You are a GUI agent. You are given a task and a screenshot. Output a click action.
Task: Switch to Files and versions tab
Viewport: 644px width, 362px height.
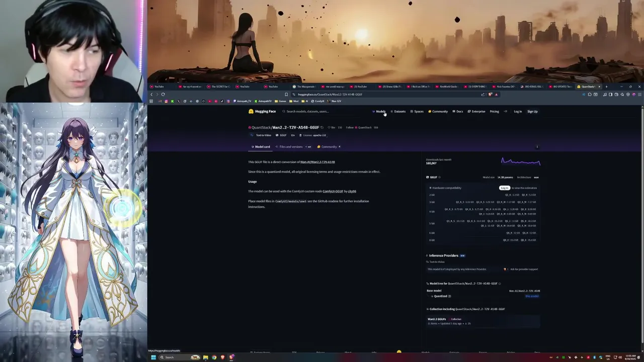pos(295,147)
